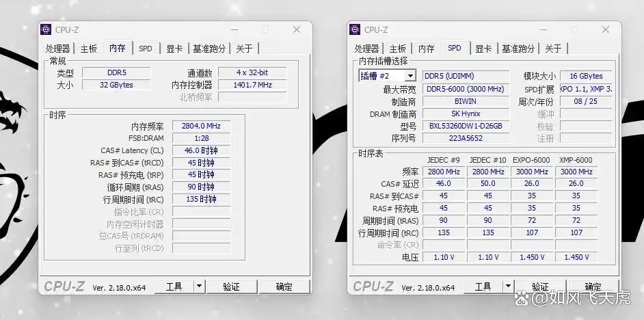Viewport: 644px width, 320px height.
Task: Open the 显卡 tab in the right window
Action: pos(483,49)
